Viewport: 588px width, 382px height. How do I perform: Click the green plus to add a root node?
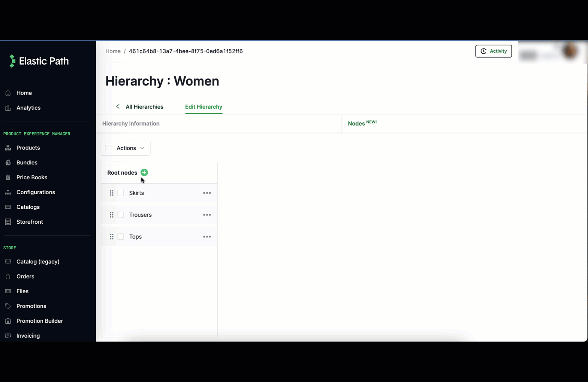tap(144, 173)
